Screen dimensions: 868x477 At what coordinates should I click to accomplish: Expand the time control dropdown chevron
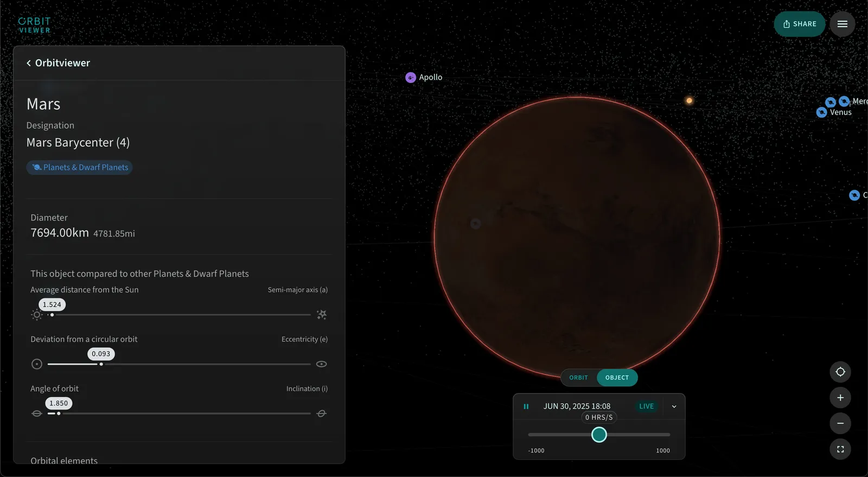[x=674, y=406]
